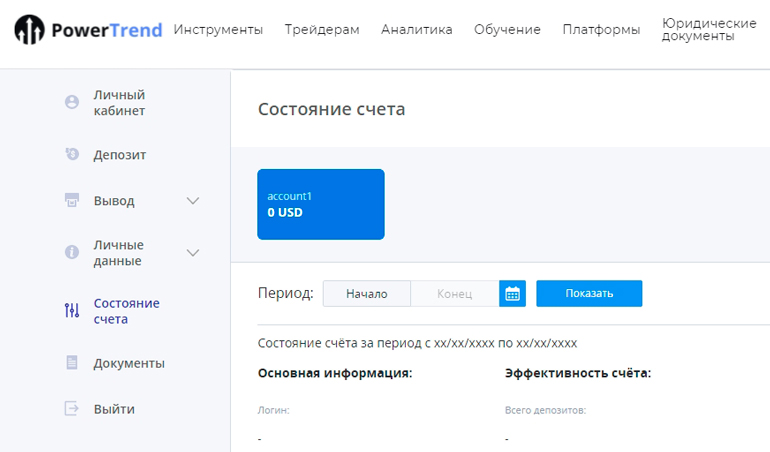Click the Основная информация heading
Screen dimensions: 770x452
(335, 373)
